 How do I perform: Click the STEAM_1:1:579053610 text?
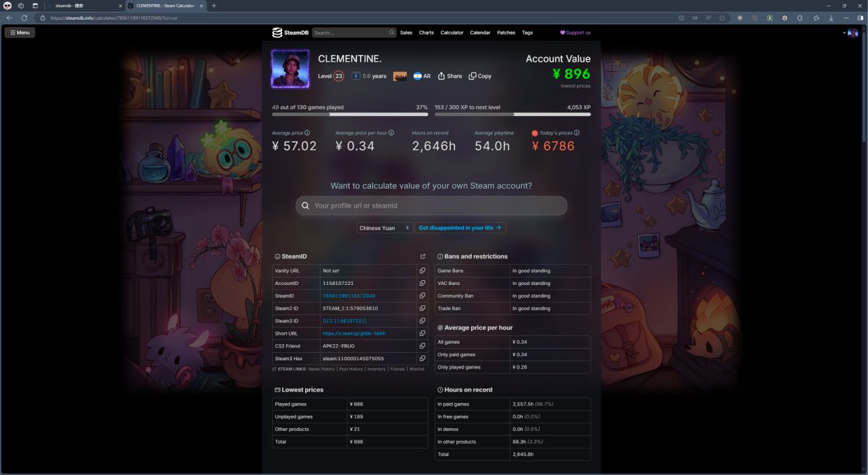tap(350, 308)
